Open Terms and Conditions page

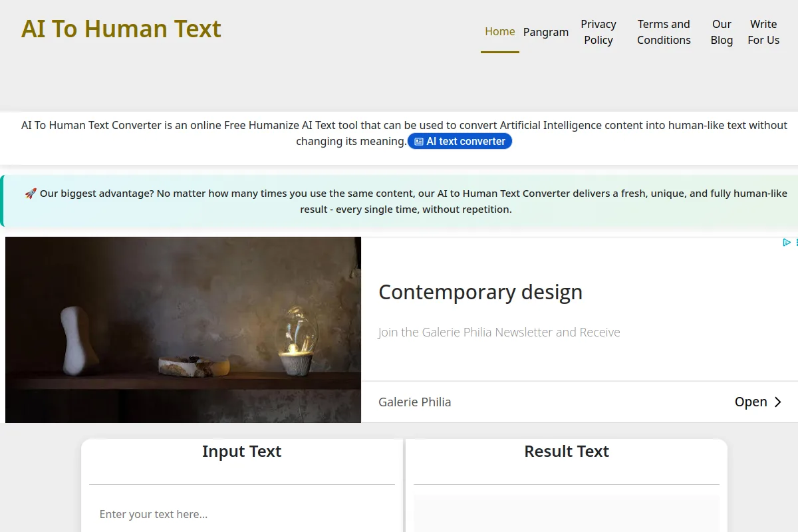pyautogui.click(x=664, y=32)
